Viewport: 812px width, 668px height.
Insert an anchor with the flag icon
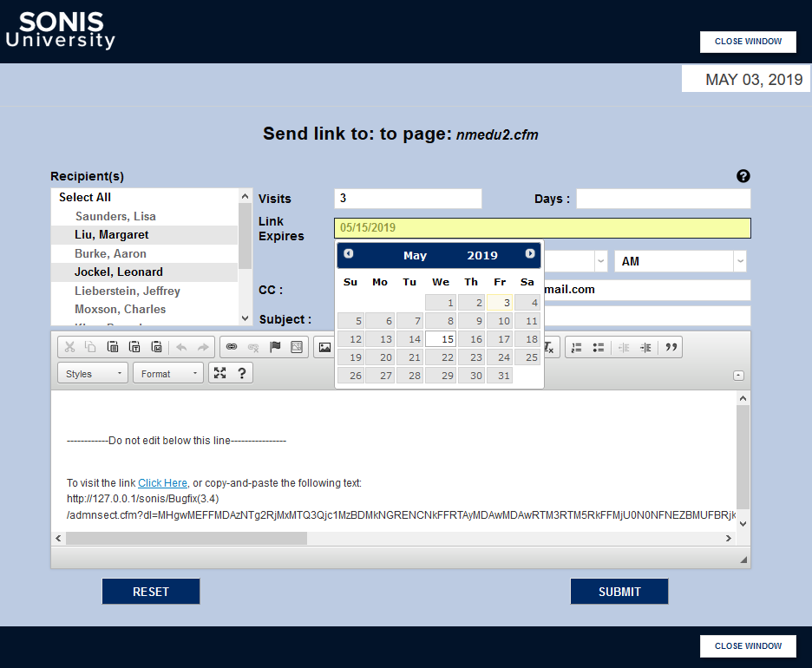[x=275, y=347]
